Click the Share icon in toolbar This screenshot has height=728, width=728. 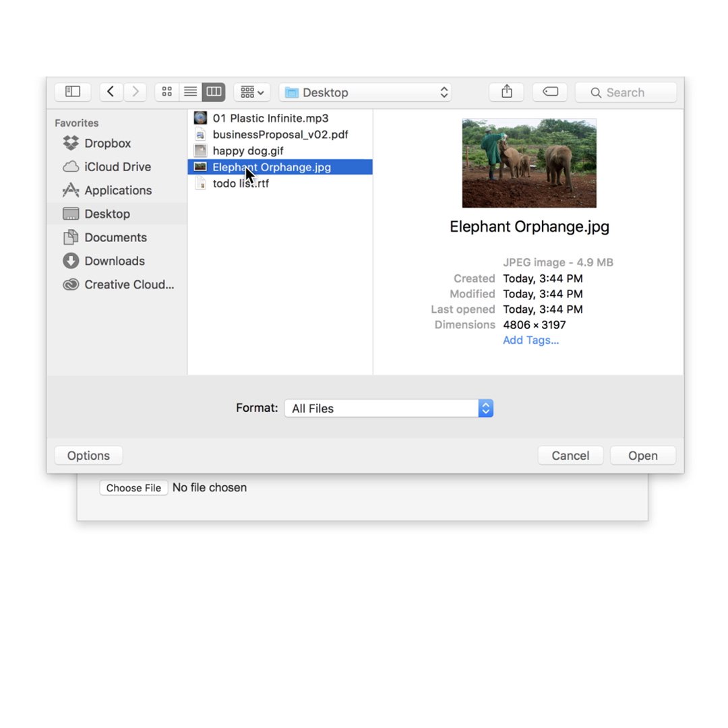pos(506,92)
